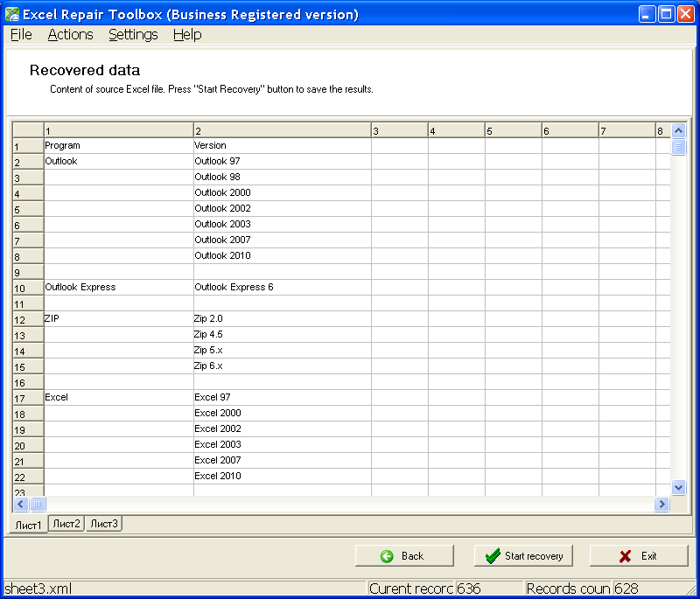
Task: Click the 'Excel 2003' cell
Action: point(282,445)
